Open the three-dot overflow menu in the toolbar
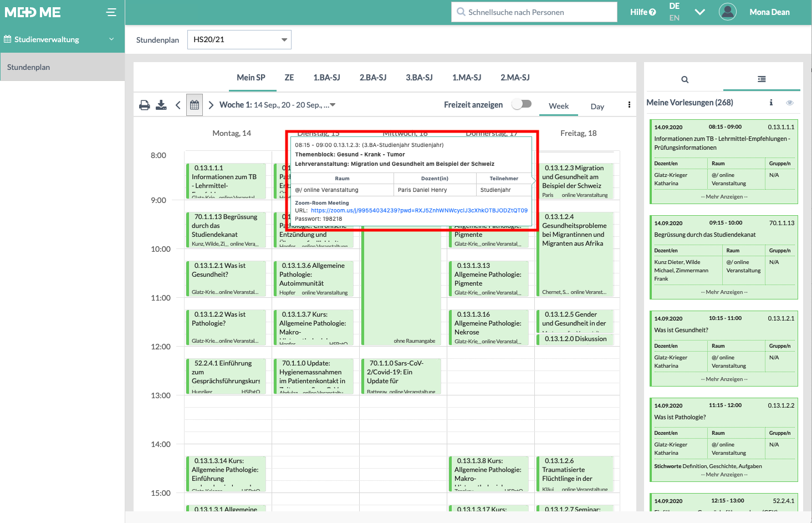Image resolution: width=812 pixels, height=523 pixels. 629,104
